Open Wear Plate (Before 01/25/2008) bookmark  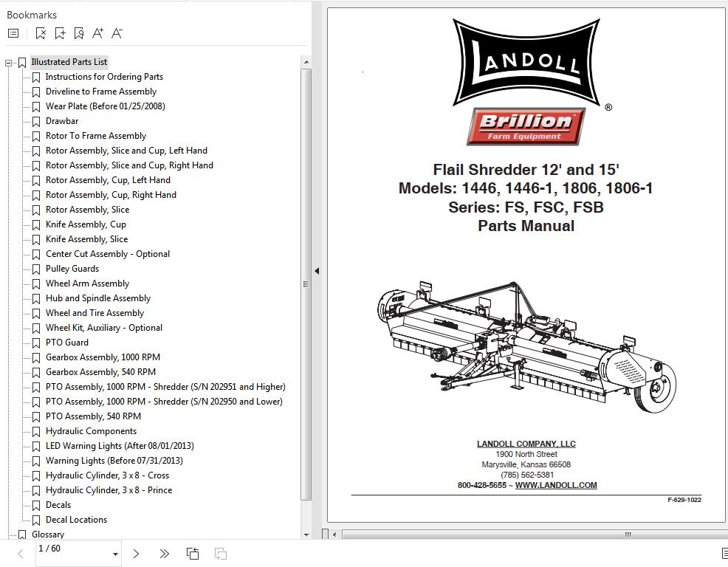pos(105,106)
